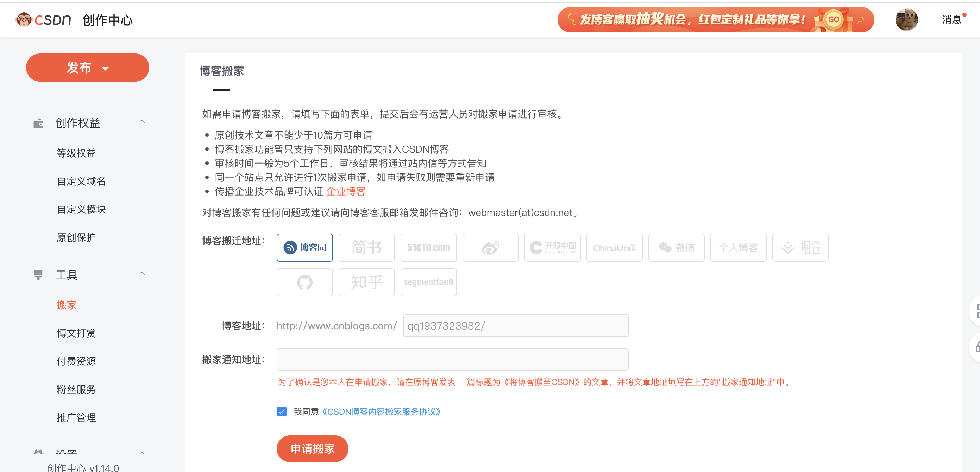Collapse the 创作权益 sidebar section

[x=142, y=122]
